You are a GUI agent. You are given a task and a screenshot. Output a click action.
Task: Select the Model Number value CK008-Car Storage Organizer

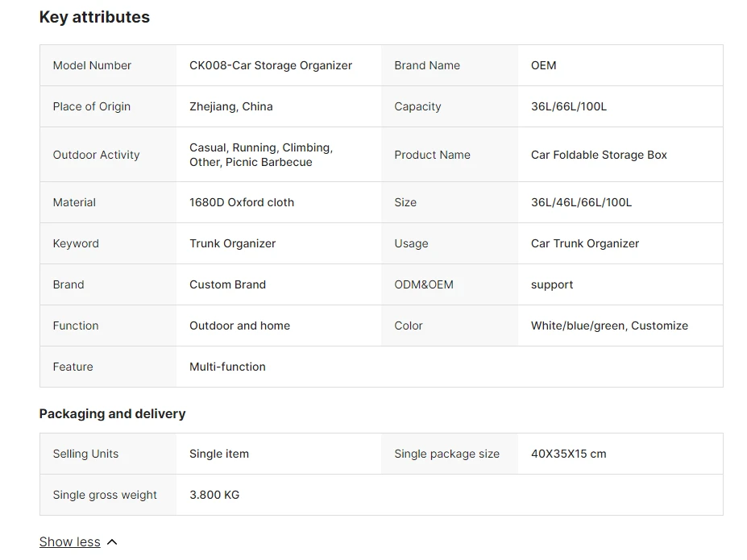pos(271,65)
